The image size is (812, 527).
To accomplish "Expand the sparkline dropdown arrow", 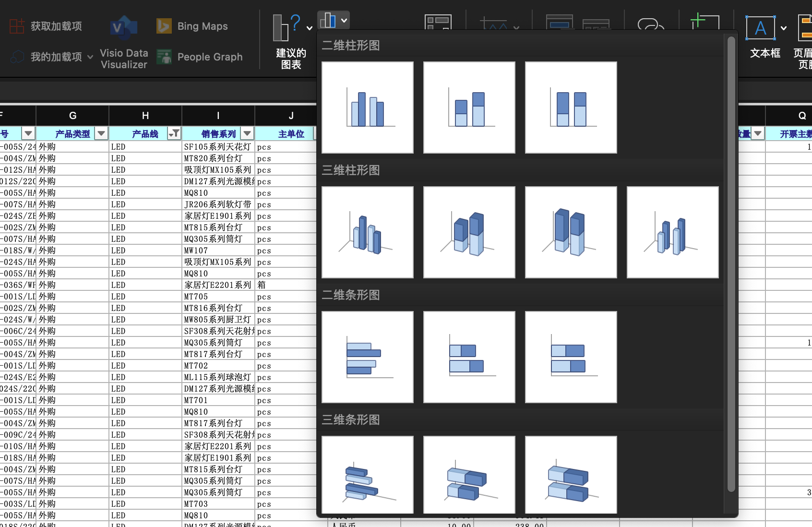I will click(x=516, y=28).
